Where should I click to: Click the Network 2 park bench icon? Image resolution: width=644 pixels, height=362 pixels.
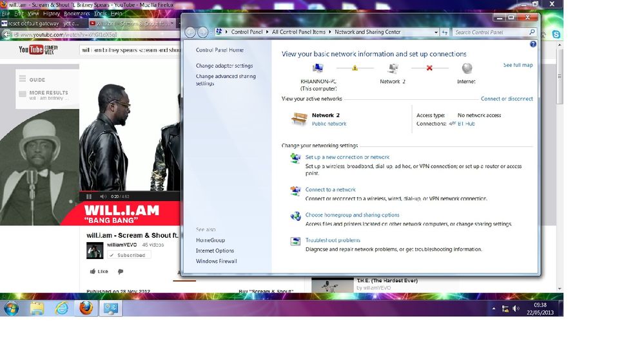click(x=299, y=119)
